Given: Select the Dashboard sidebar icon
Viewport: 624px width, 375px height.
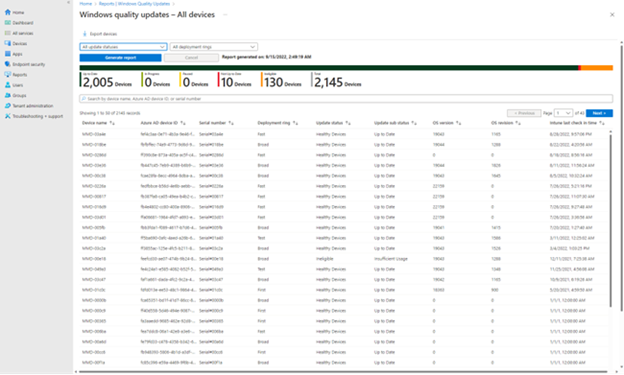Looking at the screenshot, I should 8,23.
